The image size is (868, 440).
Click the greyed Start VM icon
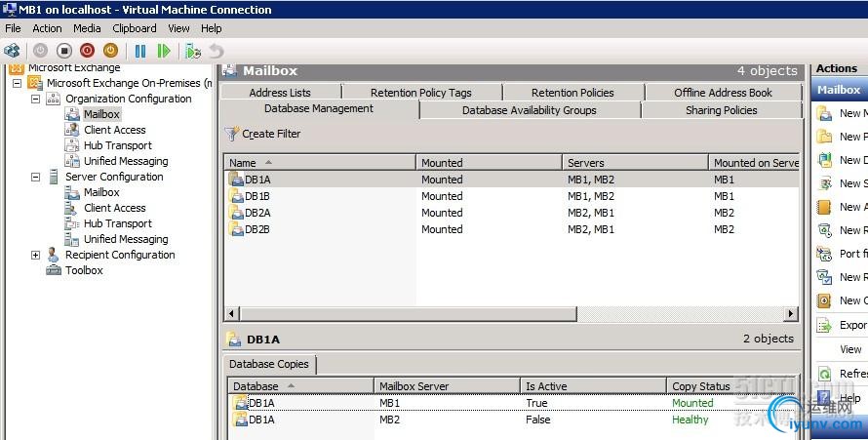click(40, 51)
